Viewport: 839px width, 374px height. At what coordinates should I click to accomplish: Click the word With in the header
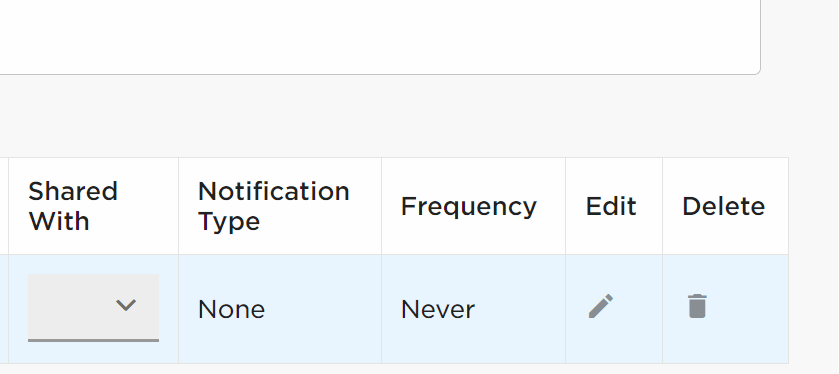tap(58, 222)
